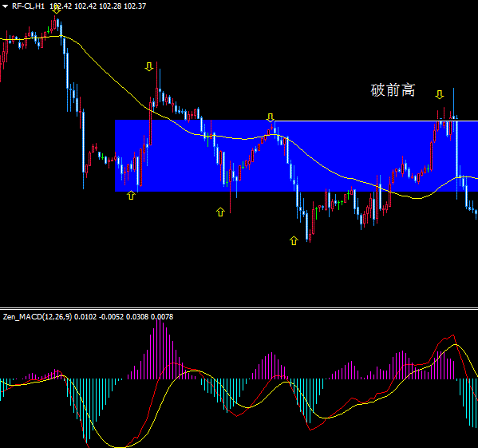
Task: Open the chart menu triangle beside RF-CL,H1
Action: (x=5, y=6)
